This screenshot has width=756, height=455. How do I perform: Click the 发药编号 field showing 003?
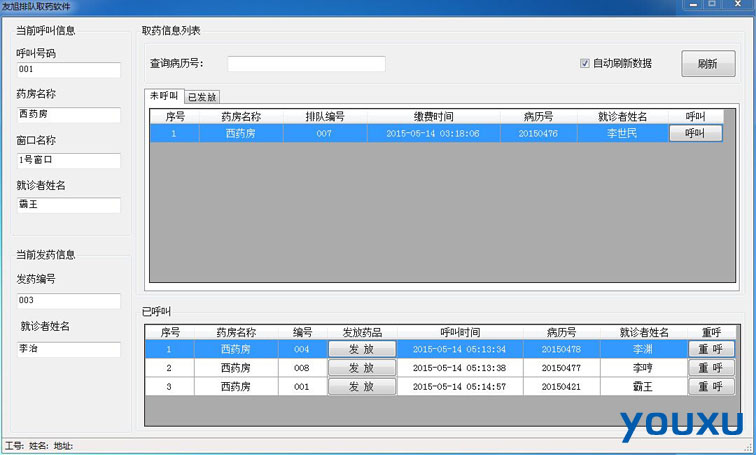(x=68, y=300)
